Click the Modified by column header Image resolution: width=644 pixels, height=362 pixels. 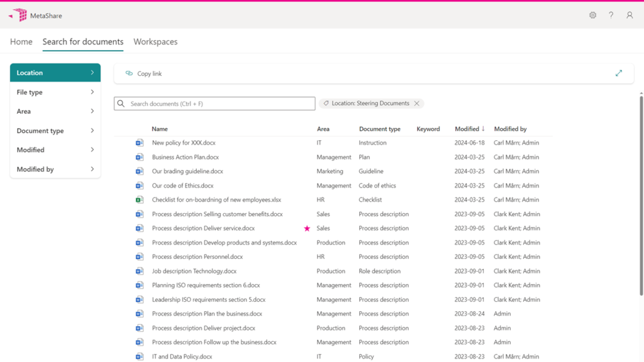click(510, 129)
